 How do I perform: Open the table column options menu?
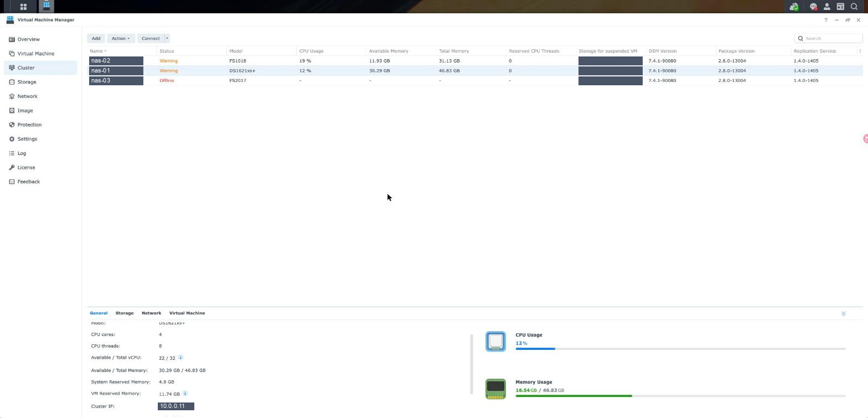[860, 51]
